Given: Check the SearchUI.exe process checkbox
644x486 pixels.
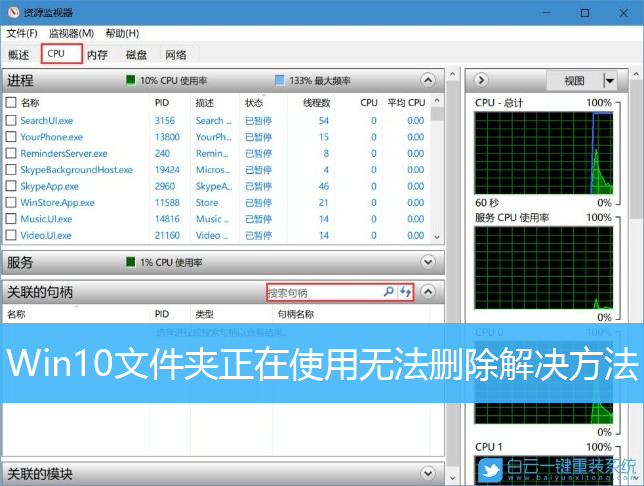Looking at the screenshot, I should pyautogui.click(x=11, y=121).
